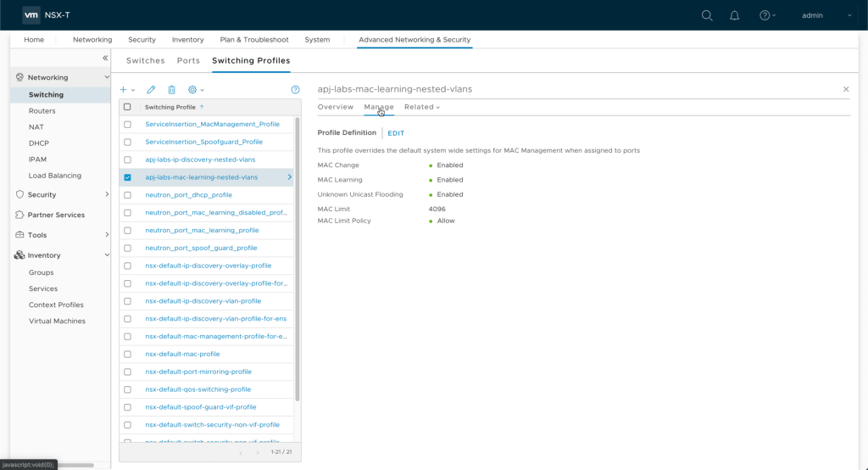Open the notifications bell icon
Viewport: 868px width, 470px height.
(734, 15)
